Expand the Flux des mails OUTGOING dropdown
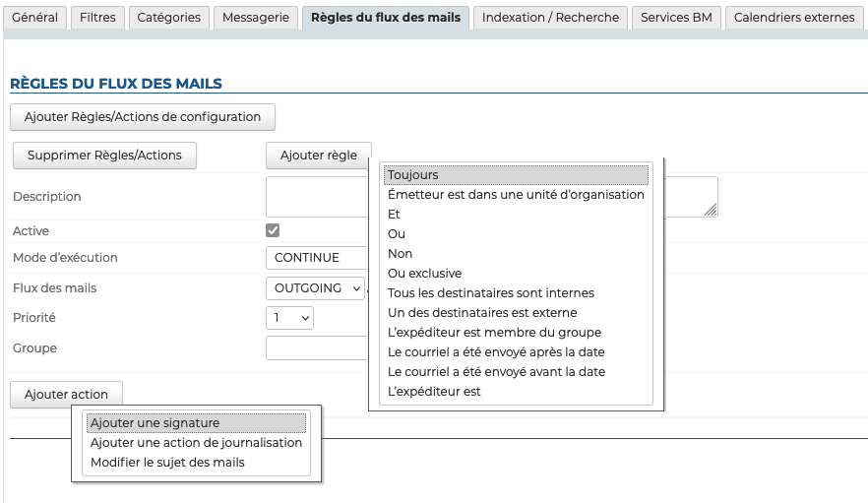Image resolution: width=868 pixels, height=503 pixels. click(x=315, y=288)
